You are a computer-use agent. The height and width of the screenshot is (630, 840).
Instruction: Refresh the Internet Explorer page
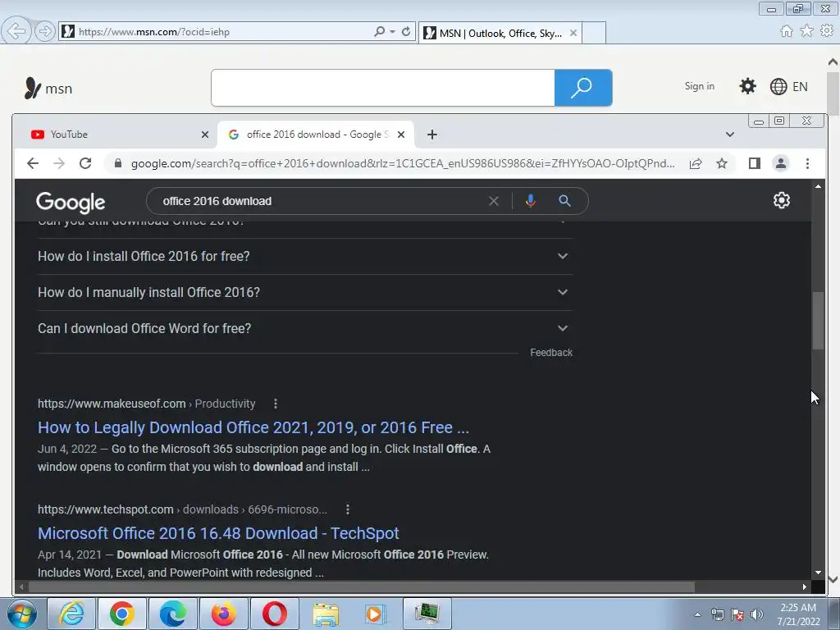(x=406, y=32)
